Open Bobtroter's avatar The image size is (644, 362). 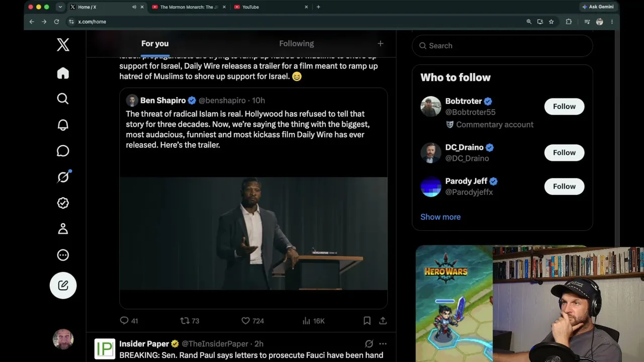tap(431, 107)
